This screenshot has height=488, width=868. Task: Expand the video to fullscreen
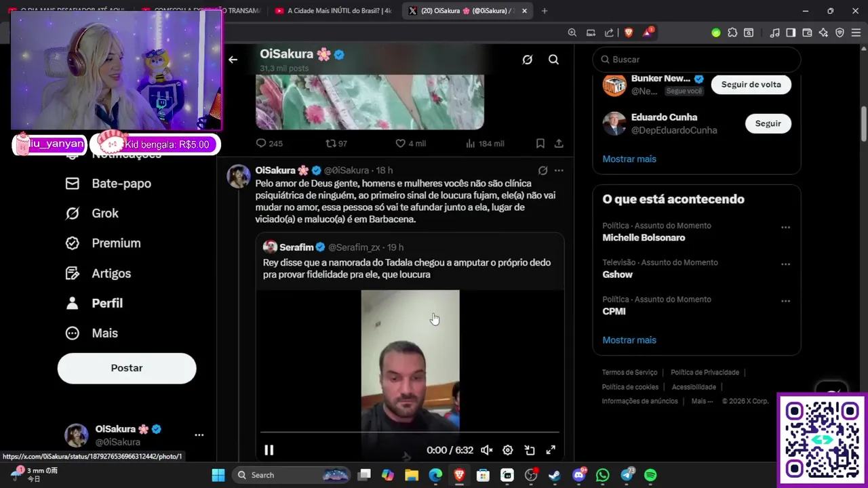pos(551,450)
